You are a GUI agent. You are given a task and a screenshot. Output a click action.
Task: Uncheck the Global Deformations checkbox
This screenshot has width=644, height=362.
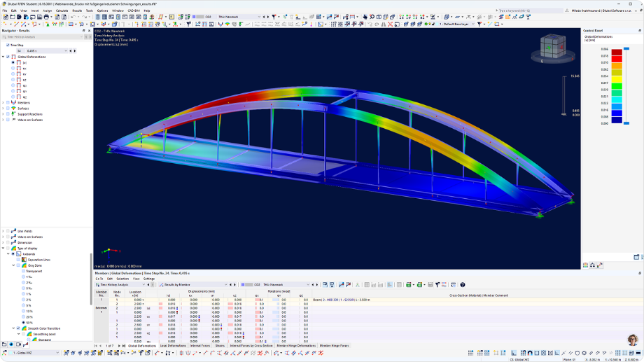point(8,57)
